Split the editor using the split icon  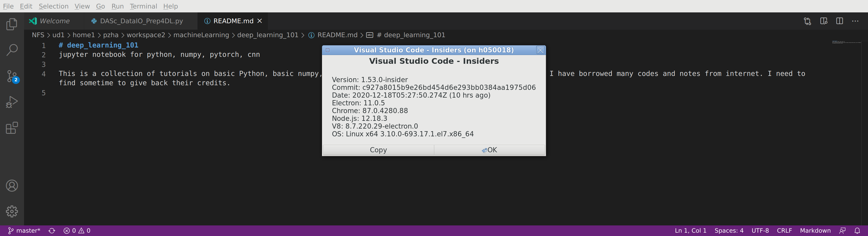tap(839, 21)
